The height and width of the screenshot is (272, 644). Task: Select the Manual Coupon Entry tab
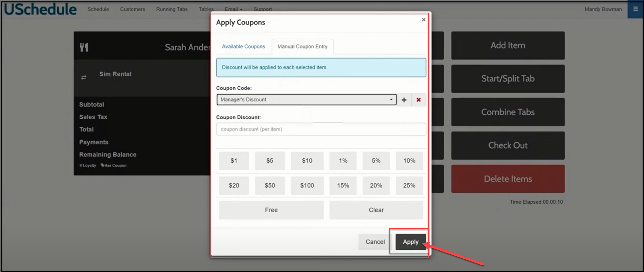pos(302,47)
